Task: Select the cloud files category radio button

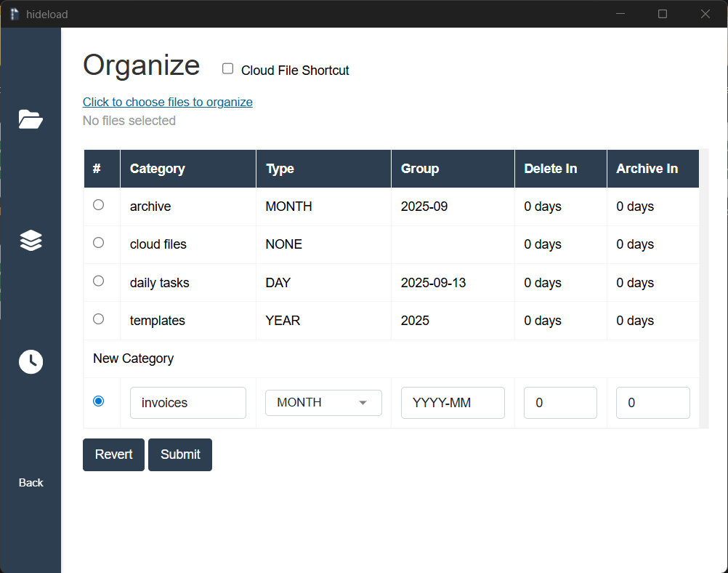Action: point(99,243)
